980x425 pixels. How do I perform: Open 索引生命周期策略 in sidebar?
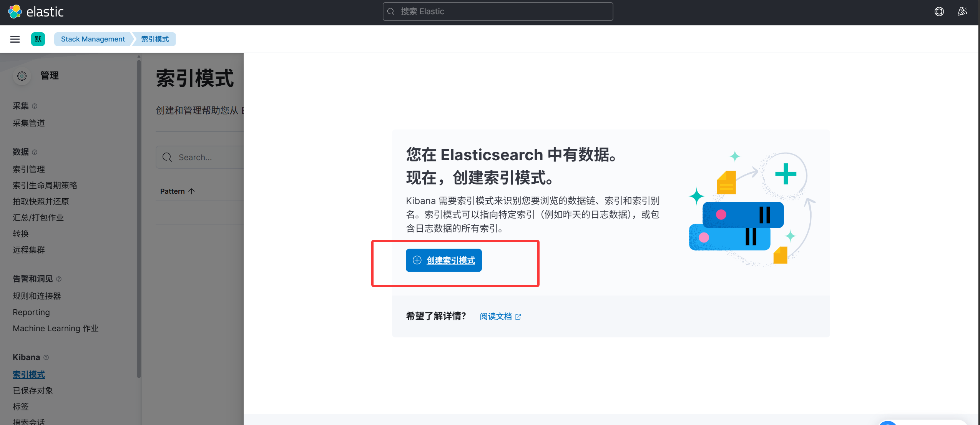pyautogui.click(x=45, y=186)
